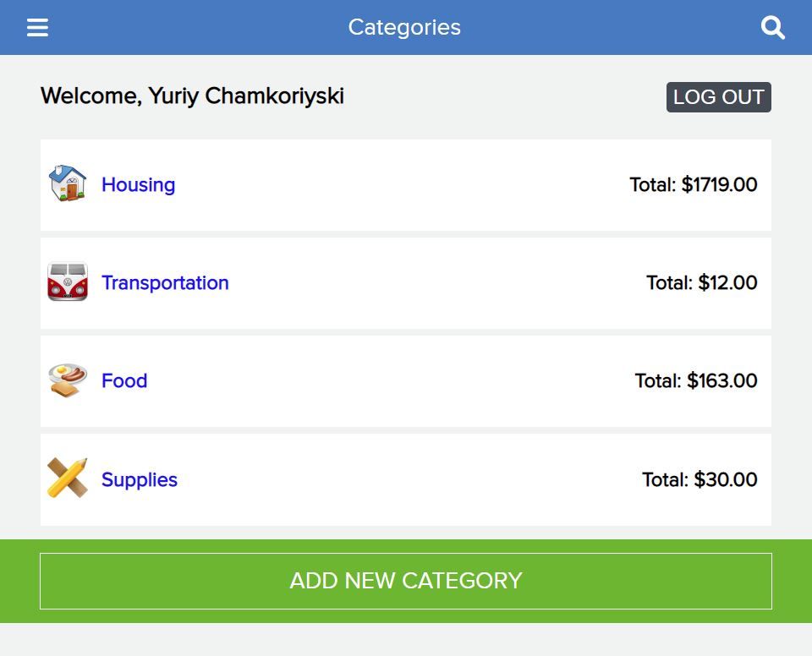Open the Housing category link
Image resolution: width=812 pixels, height=656 pixels.
[138, 185]
